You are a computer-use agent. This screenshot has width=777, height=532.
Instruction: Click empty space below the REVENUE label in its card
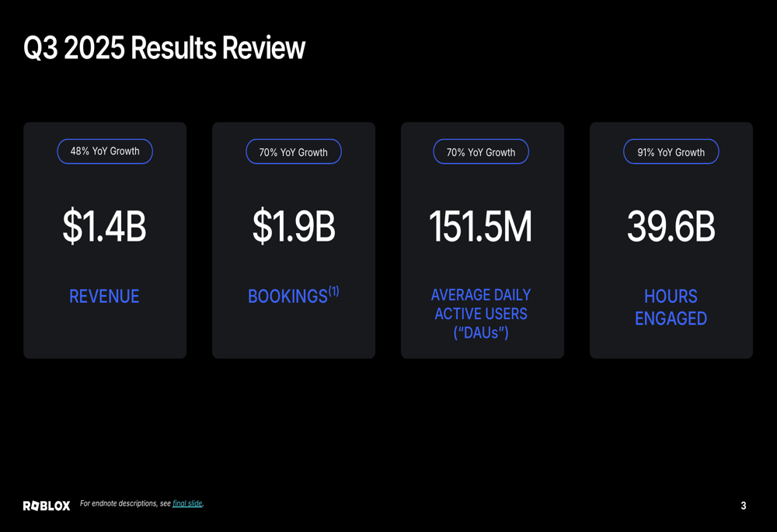click(x=104, y=334)
